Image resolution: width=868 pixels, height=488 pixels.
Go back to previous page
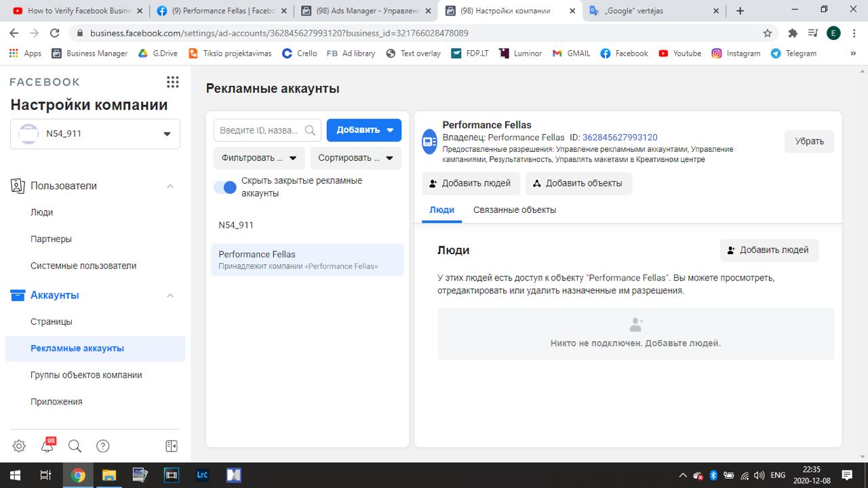(x=14, y=33)
